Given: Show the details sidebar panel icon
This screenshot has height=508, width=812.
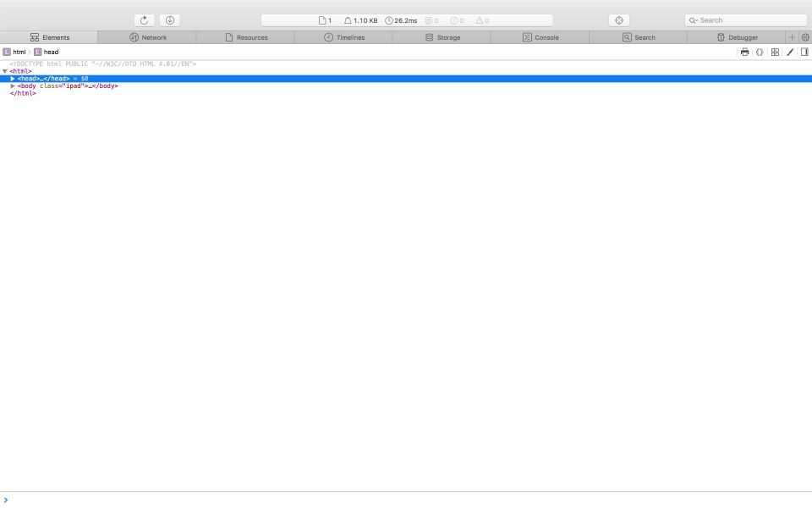Looking at the screenshot, I should pos(804,52).
